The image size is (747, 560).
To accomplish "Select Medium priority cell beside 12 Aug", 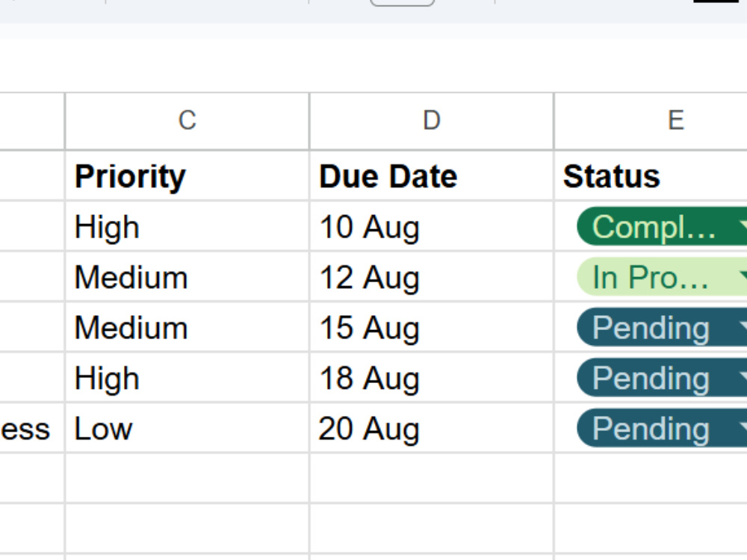I will (x=187, y=277).
